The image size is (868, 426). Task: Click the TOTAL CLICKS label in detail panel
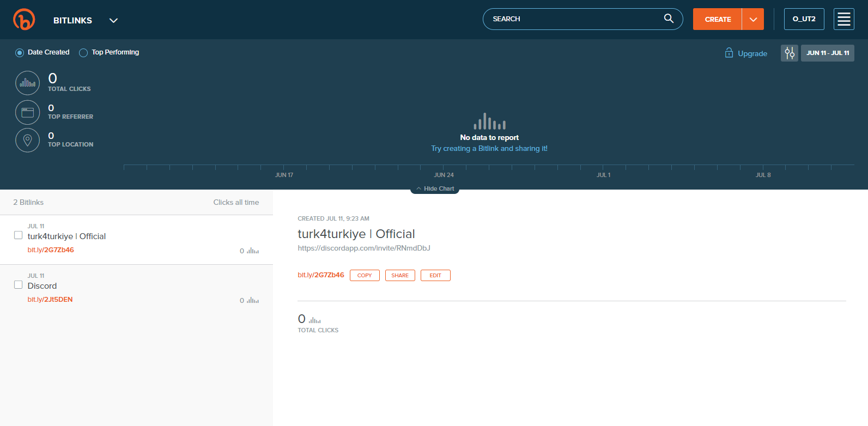pyautogui.click(x=318, y=330)
